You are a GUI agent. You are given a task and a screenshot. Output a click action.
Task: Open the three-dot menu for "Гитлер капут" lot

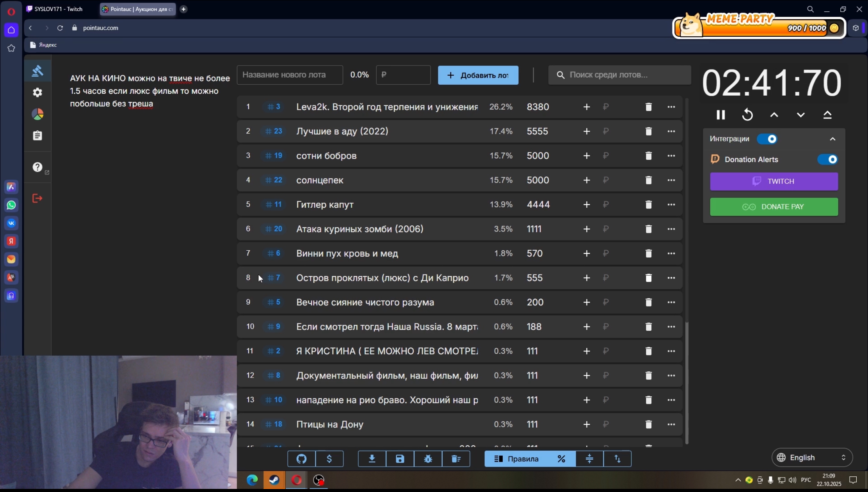pyautogui.click(x=671, y=205)
